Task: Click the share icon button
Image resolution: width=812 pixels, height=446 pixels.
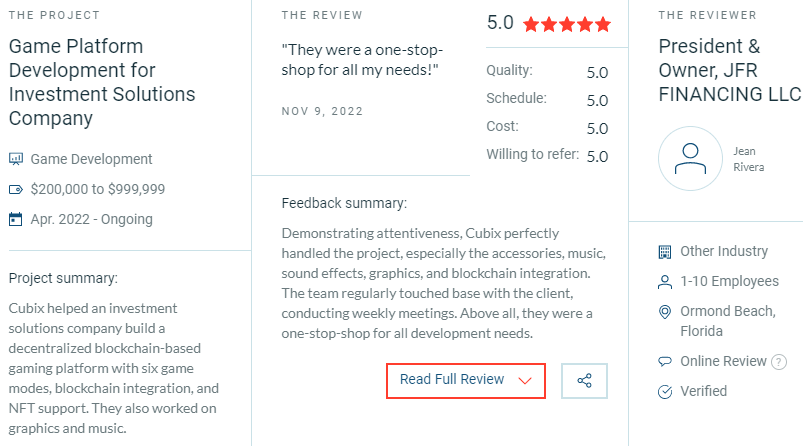Action: (584, 381)
